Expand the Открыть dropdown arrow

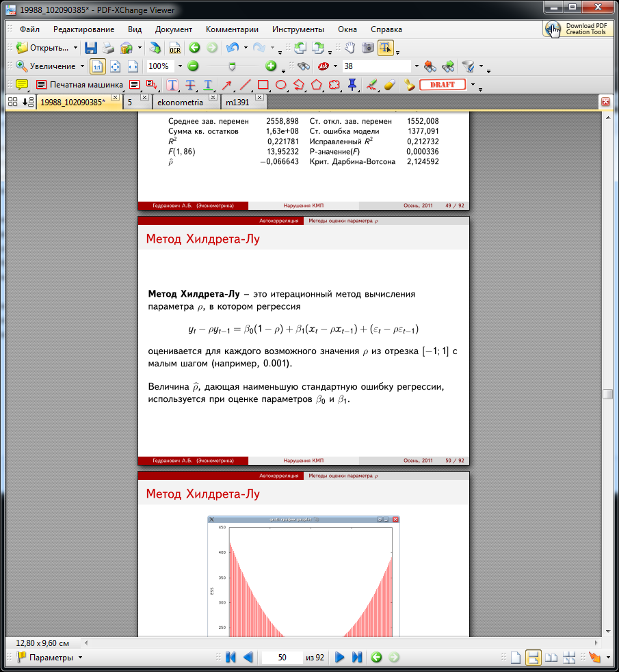pyautogui.click(x=75, y=48)
